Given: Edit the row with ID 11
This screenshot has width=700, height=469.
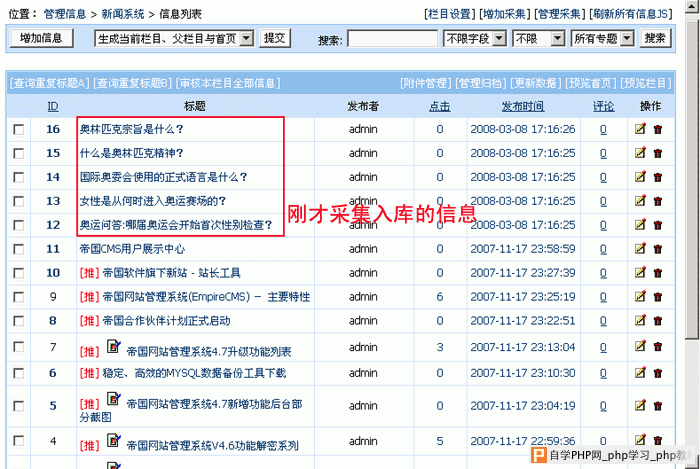Looking at the screenshot, I should [x=640, y=249].
